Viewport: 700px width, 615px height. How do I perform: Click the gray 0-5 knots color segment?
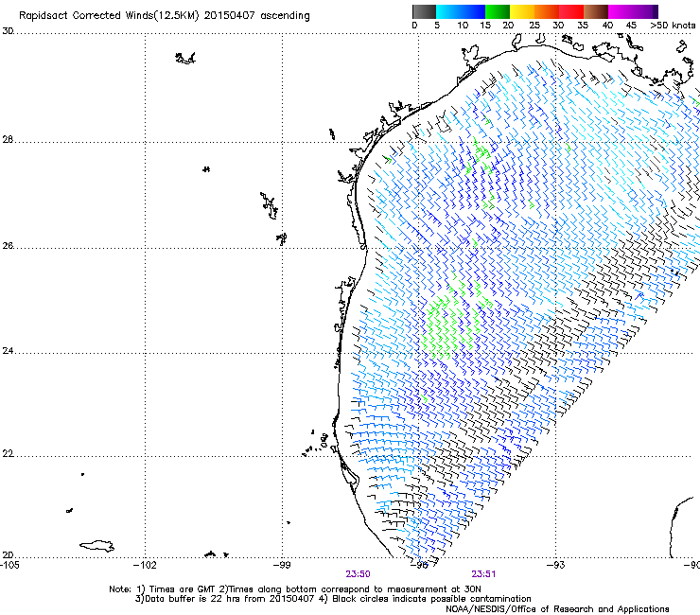424,11
